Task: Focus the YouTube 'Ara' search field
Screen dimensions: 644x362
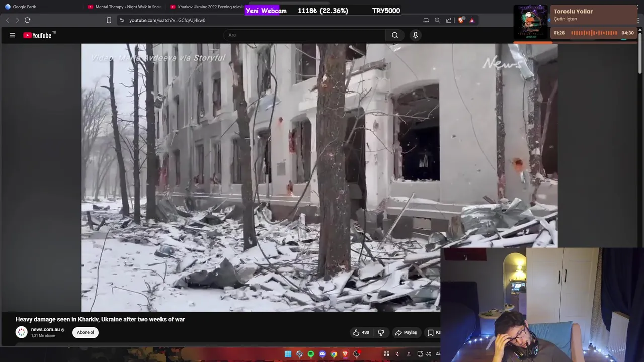Action: click(304, 35)
